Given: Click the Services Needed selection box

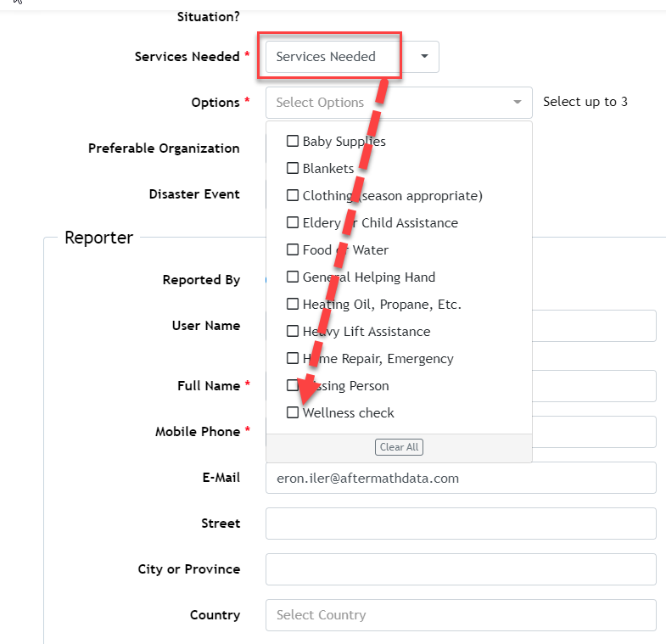Looking at the screenshot, I should pyautogui.click(x=352, y=57).
